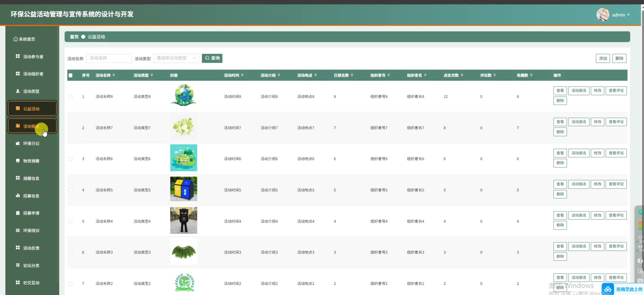Image resolution: width=644 pixels, height=295 pixels.
Task: Click 查看评论 for the 活动名称8 row
Action: (616, 91)
